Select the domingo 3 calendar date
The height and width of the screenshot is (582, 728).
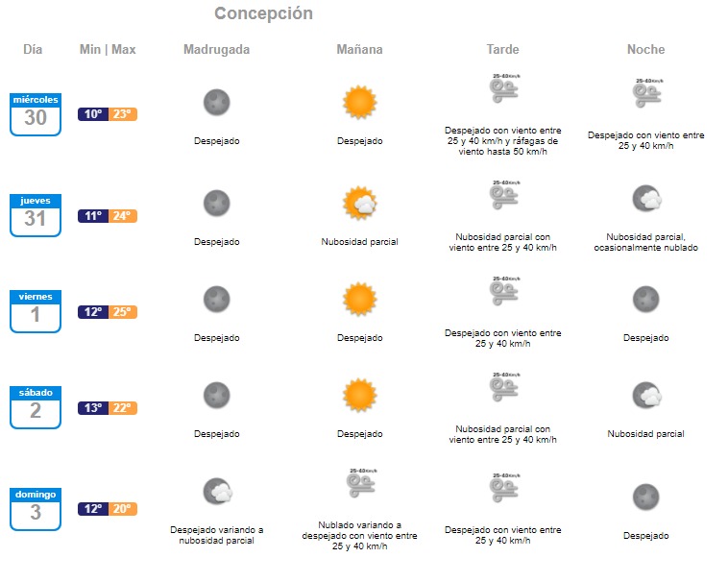coord(36,508)
